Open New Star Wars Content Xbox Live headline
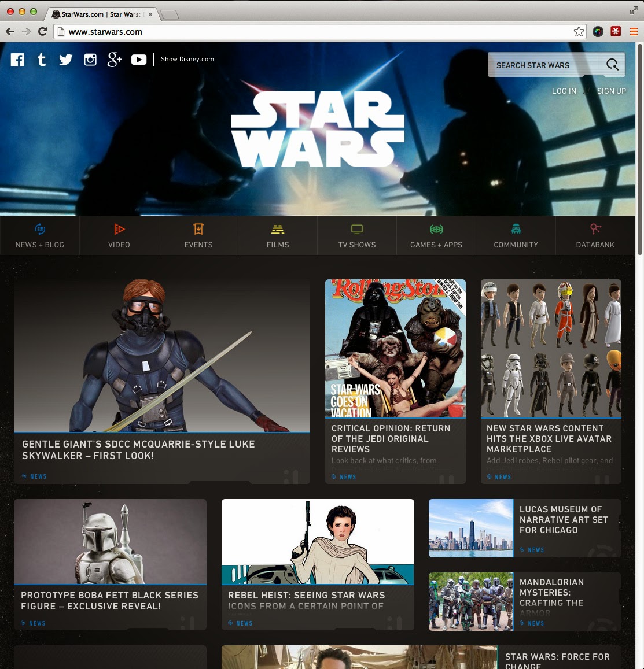The width and height of the screenshot is (644, 669). click(x=549, y=439)
